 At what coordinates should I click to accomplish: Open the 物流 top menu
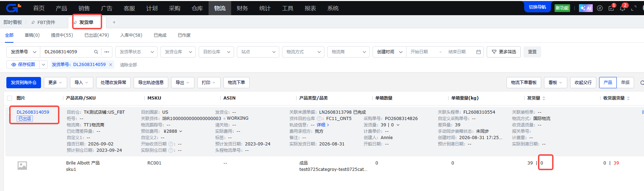[x=220, y=8]
